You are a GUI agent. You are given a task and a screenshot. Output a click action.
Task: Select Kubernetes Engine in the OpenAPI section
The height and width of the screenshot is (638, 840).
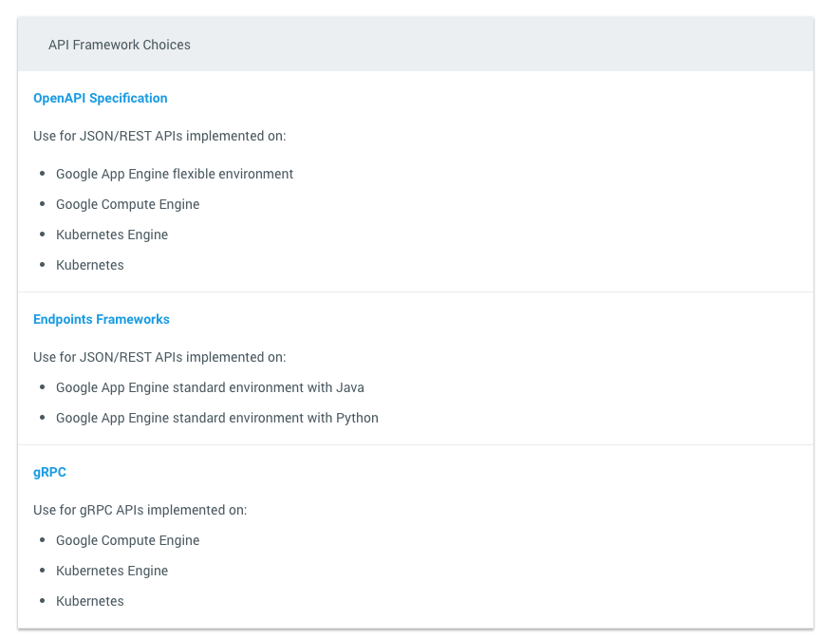112,235
